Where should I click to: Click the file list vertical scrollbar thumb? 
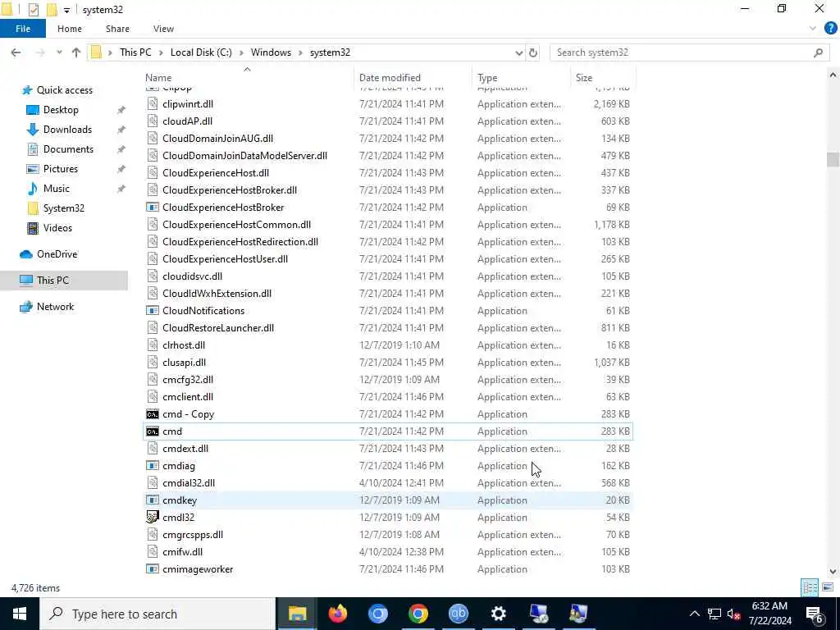pyautogui.click(x=833, y=160)
